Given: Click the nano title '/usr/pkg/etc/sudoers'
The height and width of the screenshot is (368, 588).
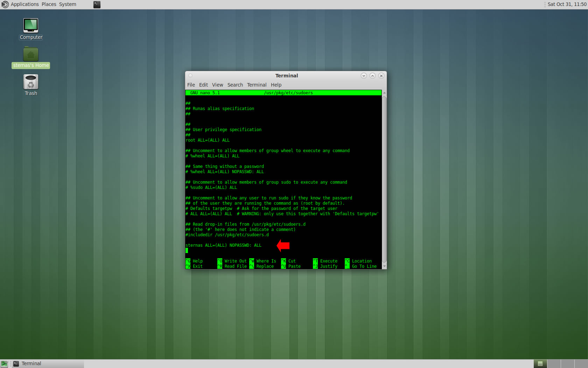Looking at the screenshot, I should [x=288, y=93].
